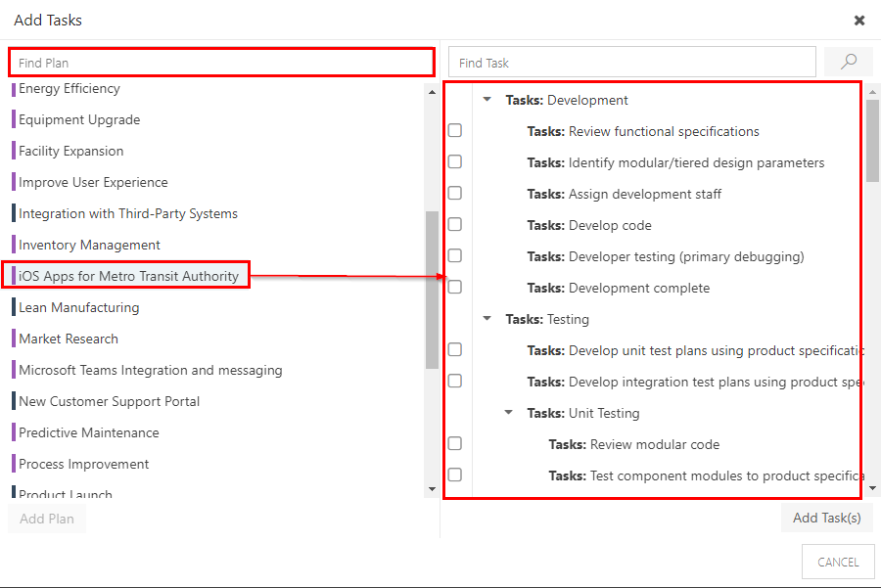Click the Add Plan button
881x588 pixels.
click(x=46, y=519)
